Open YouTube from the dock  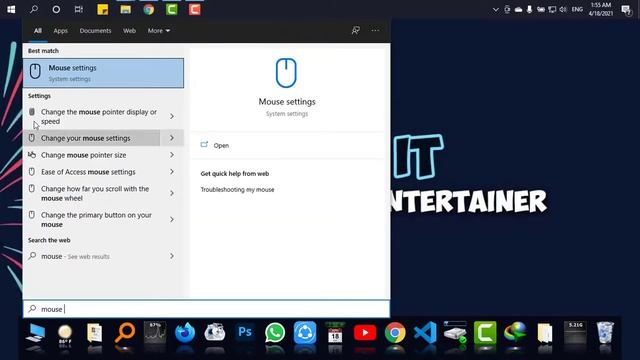point(365,333)
